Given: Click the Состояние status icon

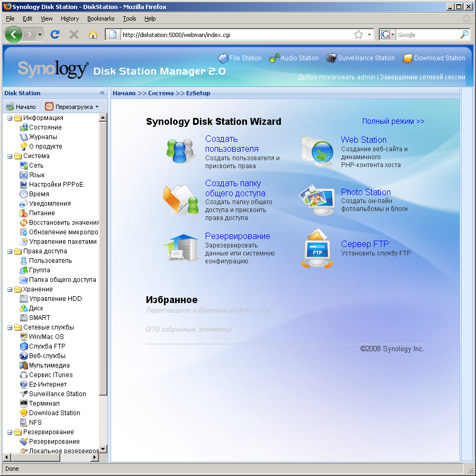Looking at the screenshot, I should (24, 127).
